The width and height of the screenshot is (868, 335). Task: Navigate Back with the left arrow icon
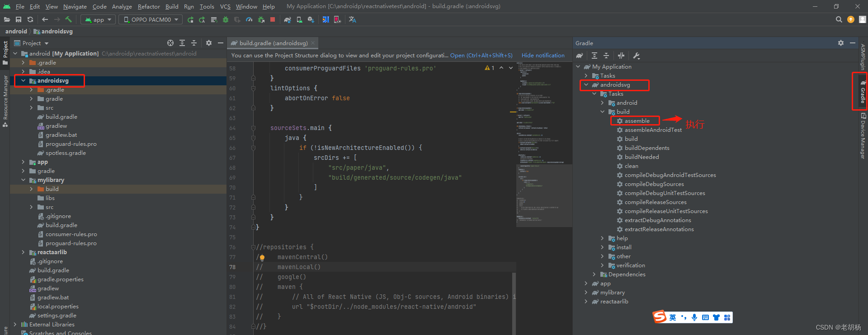[x=45, y=19]
